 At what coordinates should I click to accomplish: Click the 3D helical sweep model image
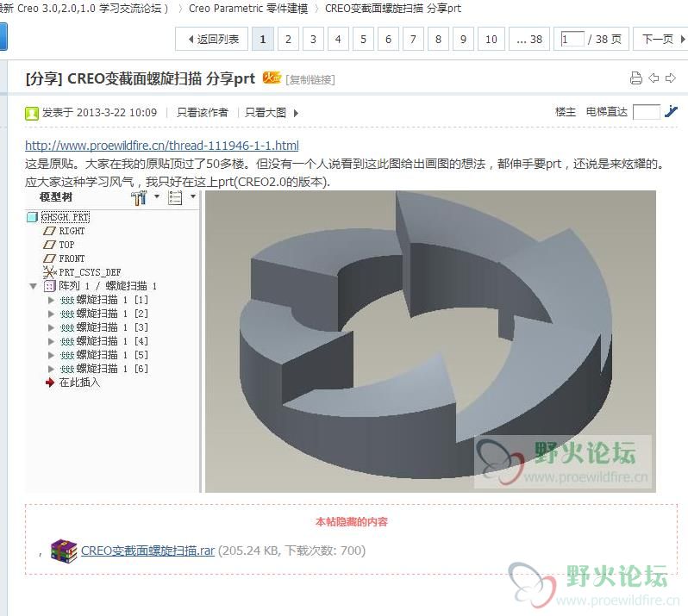coord(430,341)
